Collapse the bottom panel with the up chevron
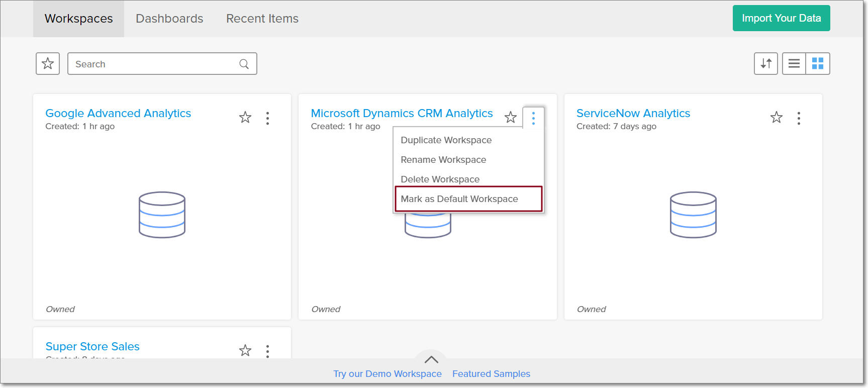The image size is (868, 388). (x=431, y=359)
